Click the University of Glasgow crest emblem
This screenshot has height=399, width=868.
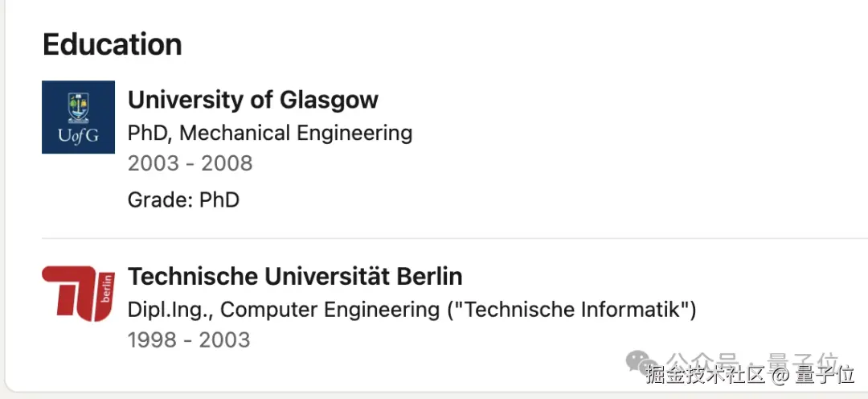click(x=78, y=107)
